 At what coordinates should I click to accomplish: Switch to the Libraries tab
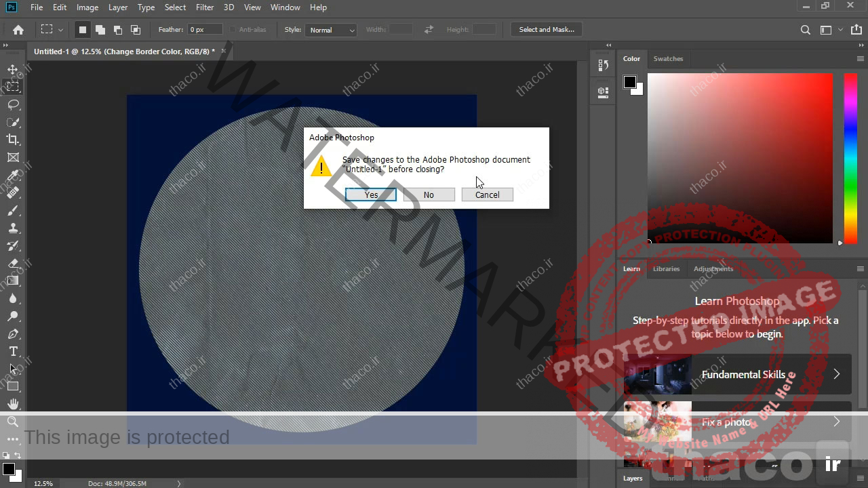[x=666, y=269]
